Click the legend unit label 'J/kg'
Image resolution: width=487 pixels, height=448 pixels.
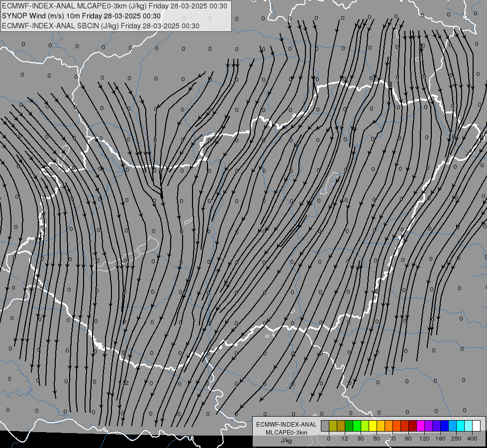click(x=286, y=441)
